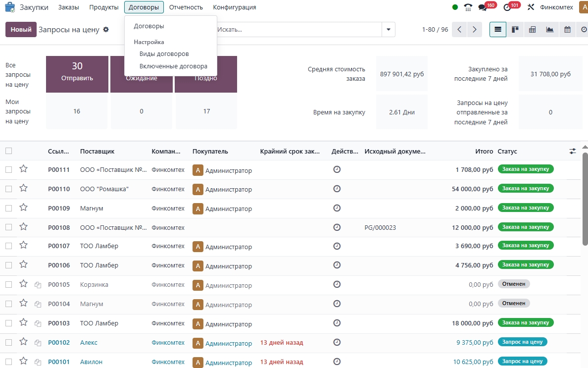Select Виды договоров from the menu
Viewport: 588px width, 368px height.
pos(164,53)
